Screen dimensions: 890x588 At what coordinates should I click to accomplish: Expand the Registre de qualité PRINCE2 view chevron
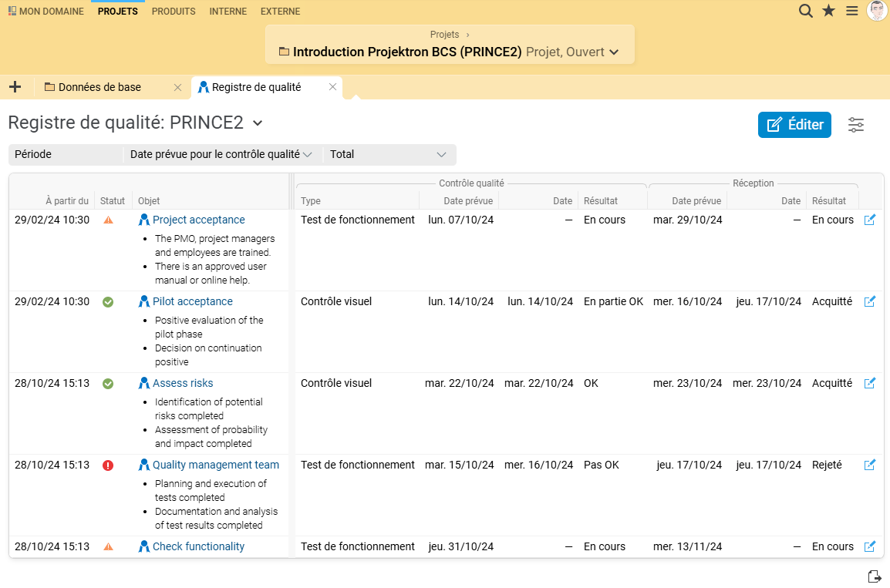pos(258,123)
